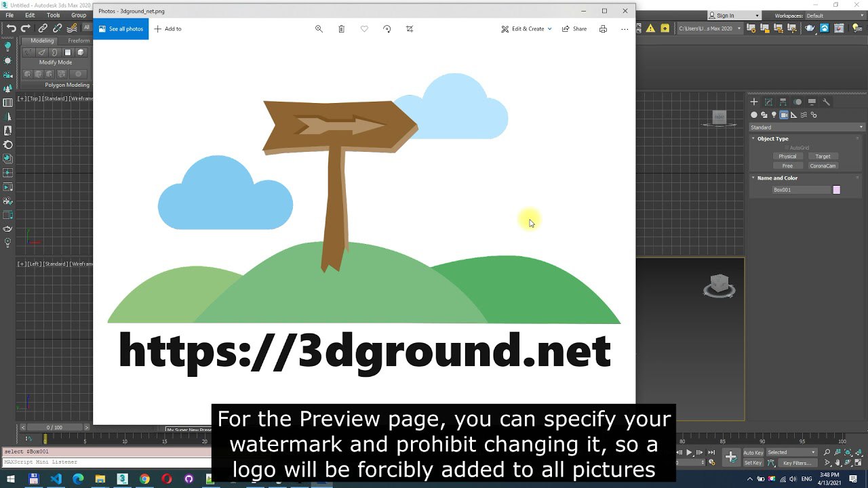Switch to the Freeform ribbon tab
Viewport: 868px width, 488px height.
click(79, 41)
